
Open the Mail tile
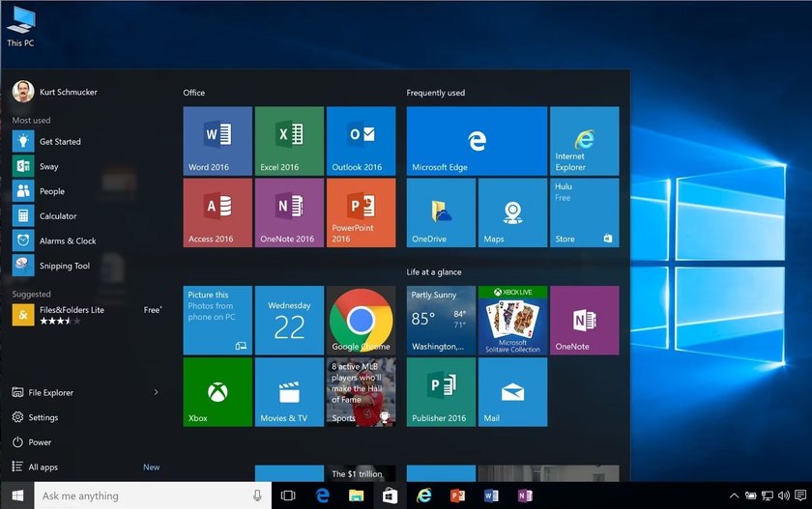tap(512, 392)
